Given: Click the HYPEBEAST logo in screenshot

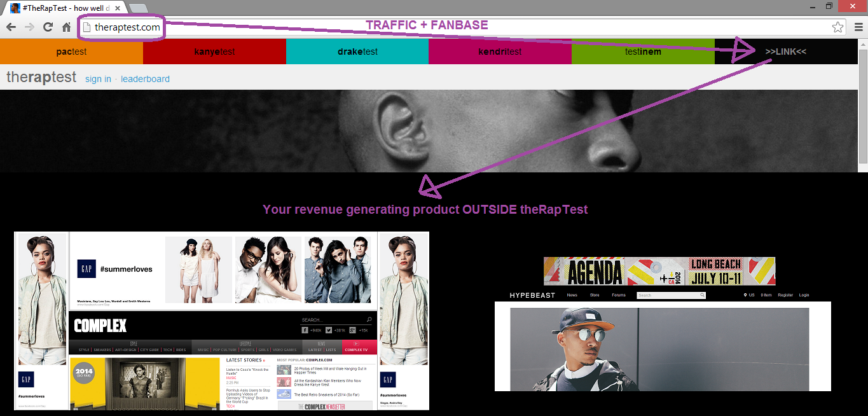Looking at the screenshot, I should click(x=532, y=295).
